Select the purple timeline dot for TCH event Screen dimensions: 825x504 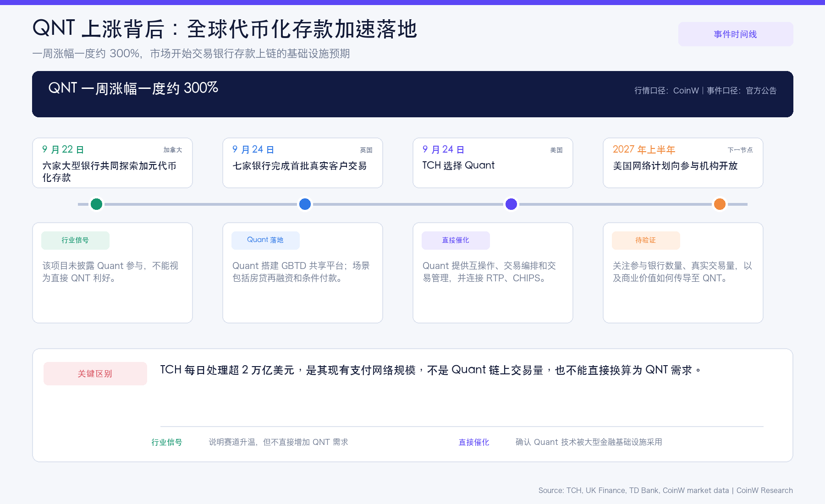pos(511,204)
